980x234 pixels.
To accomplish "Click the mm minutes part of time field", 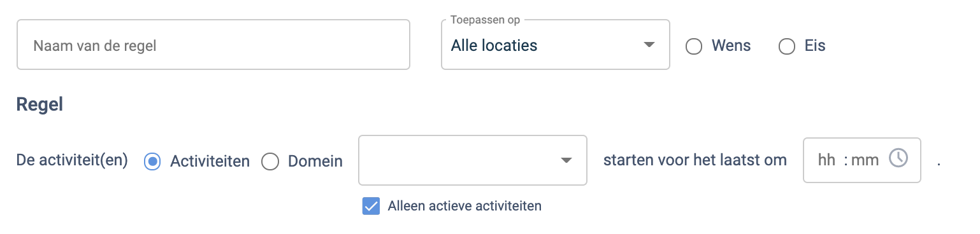I will click(865, 160).
